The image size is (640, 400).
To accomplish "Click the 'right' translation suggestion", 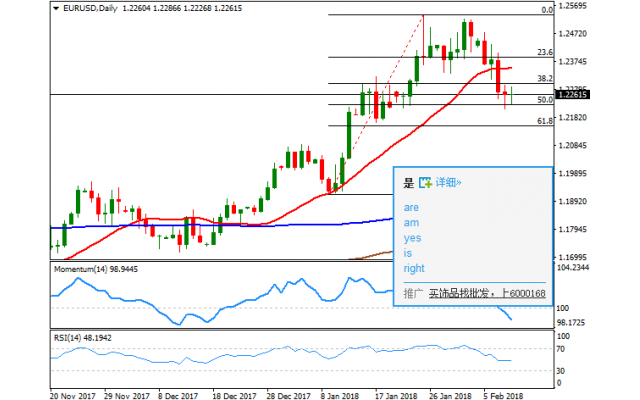I will point(414,268).
